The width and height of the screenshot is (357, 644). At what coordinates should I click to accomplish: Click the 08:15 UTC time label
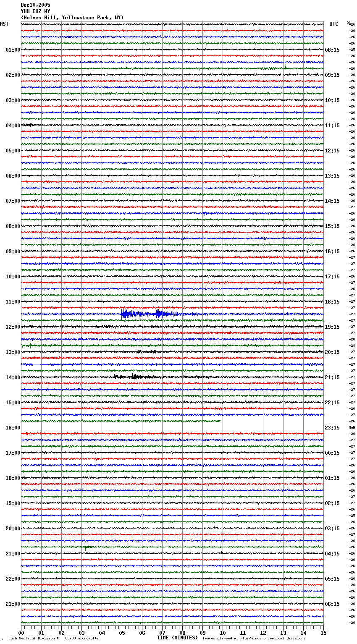coord(332,50)
